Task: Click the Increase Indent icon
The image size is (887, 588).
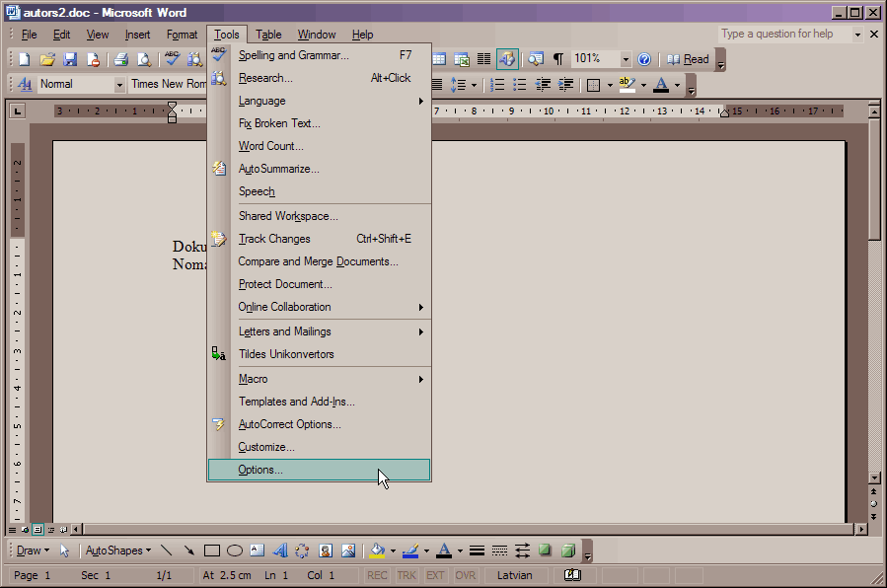Action: [565, 85]
